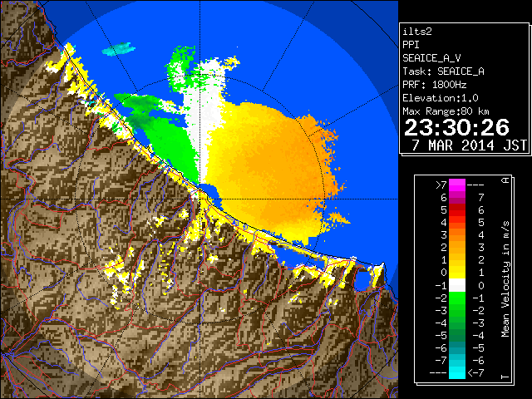
Task: Click the 'Max Range:80 km' line
Action: [446, 111]
